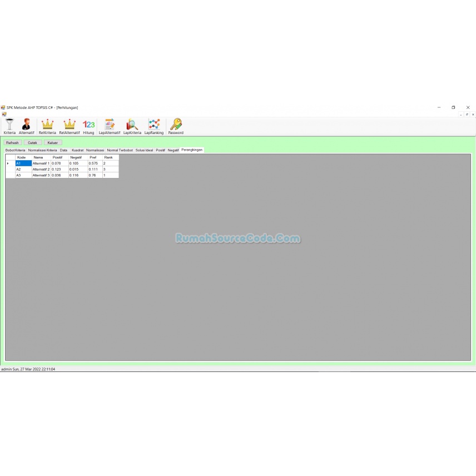Viewport: 476px width, 476px height.
Task: Open the Kriteria funnel icon
Action: click(9, 126)
